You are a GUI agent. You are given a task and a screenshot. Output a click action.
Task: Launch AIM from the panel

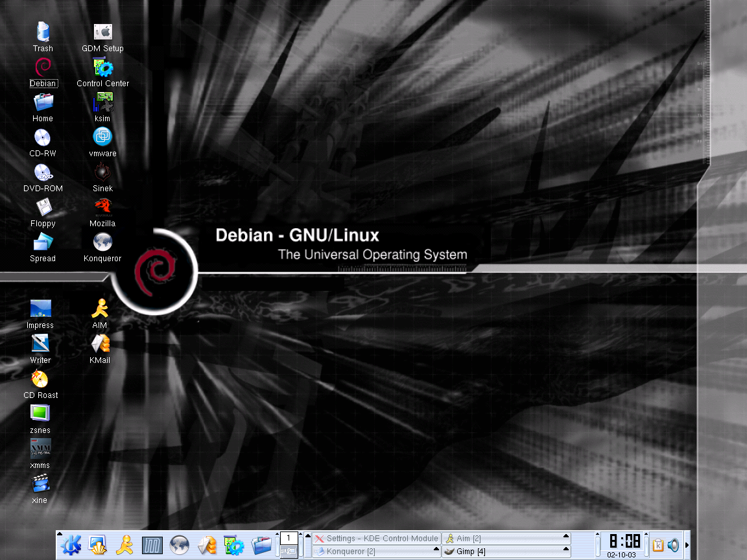pyautogui.click(x=124, y=545)
